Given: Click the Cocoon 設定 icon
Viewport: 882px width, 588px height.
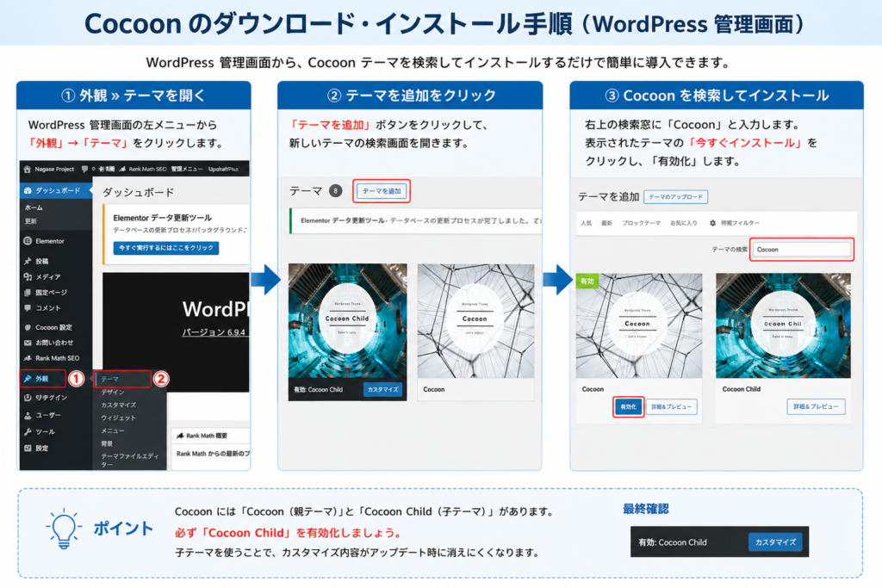Looking at the screenshot, I should pyautogui.click(x=28, y=327).
